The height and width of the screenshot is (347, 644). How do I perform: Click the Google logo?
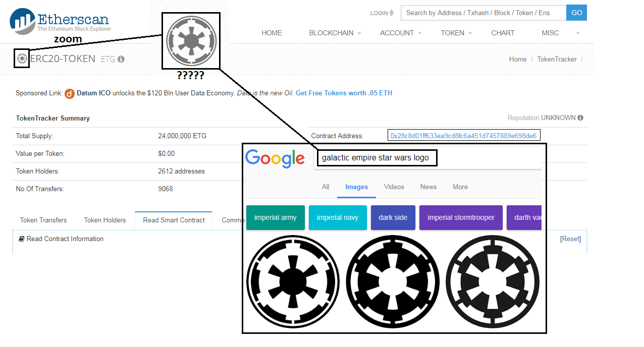(275, 158)
